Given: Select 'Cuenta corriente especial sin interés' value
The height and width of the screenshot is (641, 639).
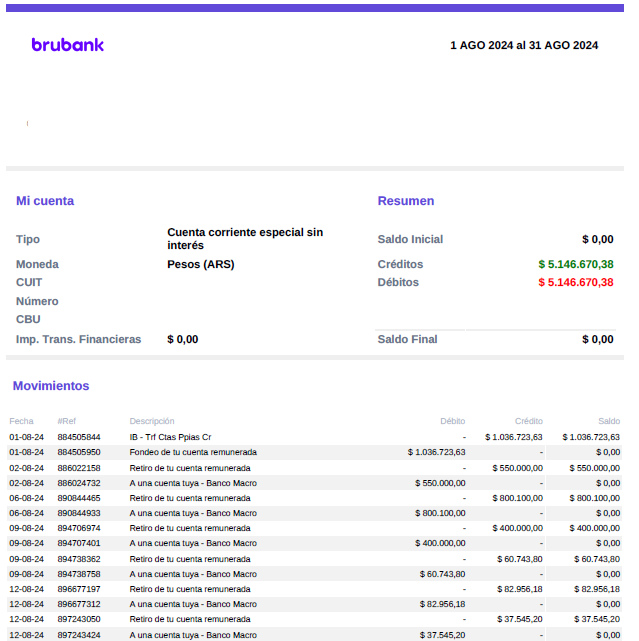Looking at the screenshot, I should [x=245, y=239].
